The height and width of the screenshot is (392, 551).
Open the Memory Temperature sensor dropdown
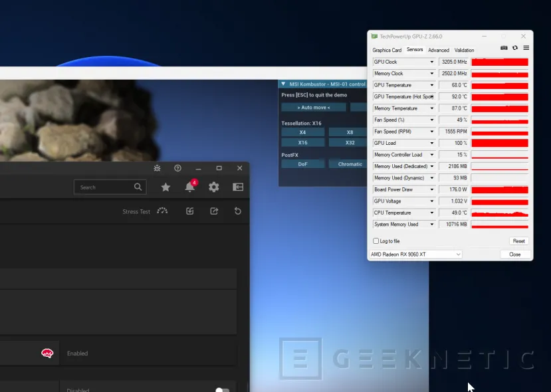(x=432, y=108)
